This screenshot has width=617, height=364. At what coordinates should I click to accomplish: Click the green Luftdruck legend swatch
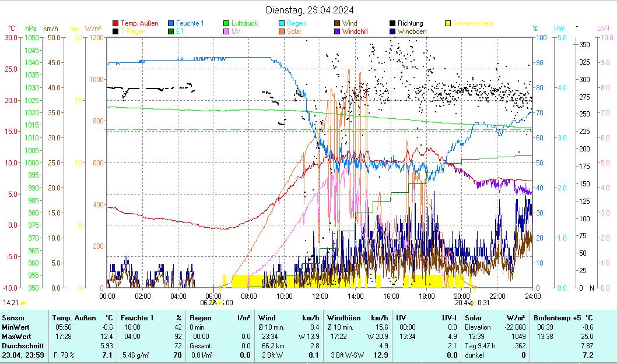click(226, 24)
